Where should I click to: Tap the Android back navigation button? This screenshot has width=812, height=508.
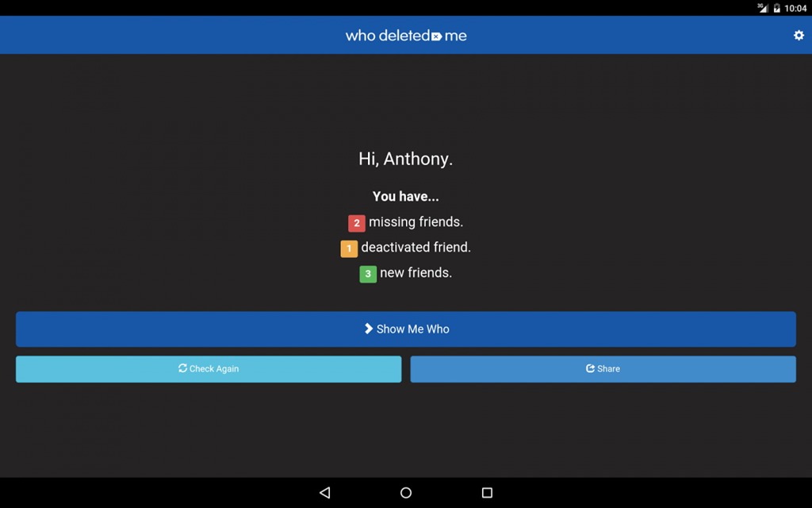tap(324, 492)
